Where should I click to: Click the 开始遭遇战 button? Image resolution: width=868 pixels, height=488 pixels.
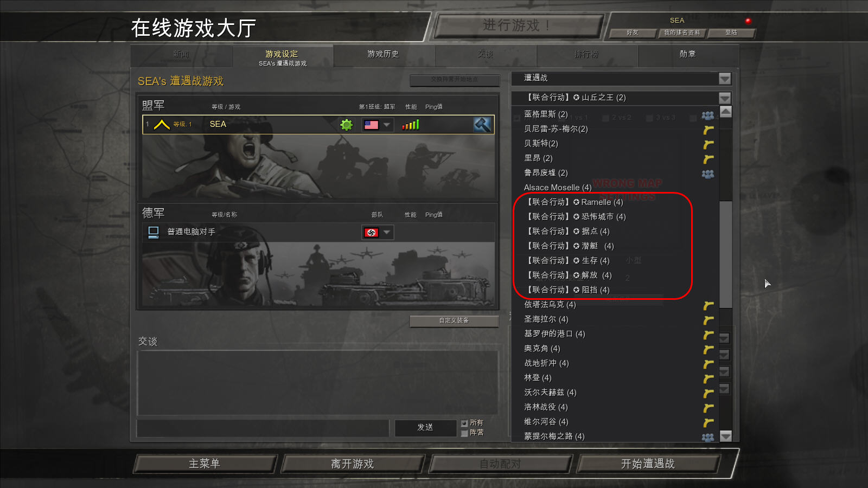(648, 464)
